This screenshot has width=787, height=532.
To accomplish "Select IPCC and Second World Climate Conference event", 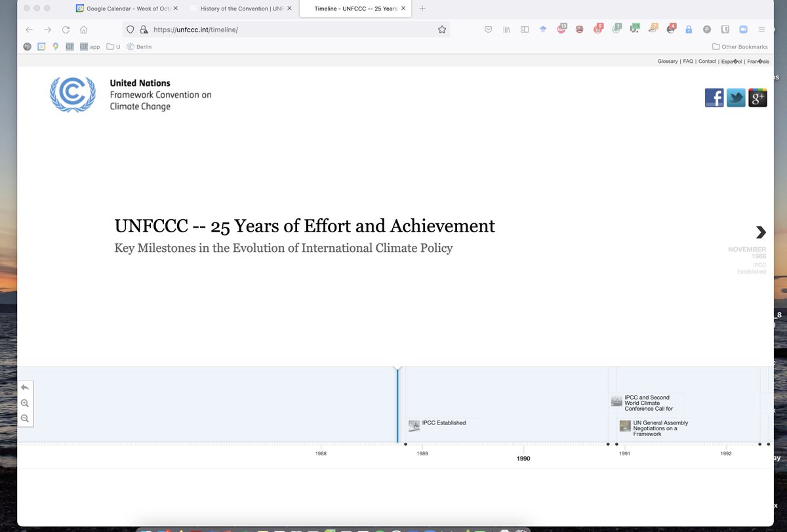I will point(647,403).
